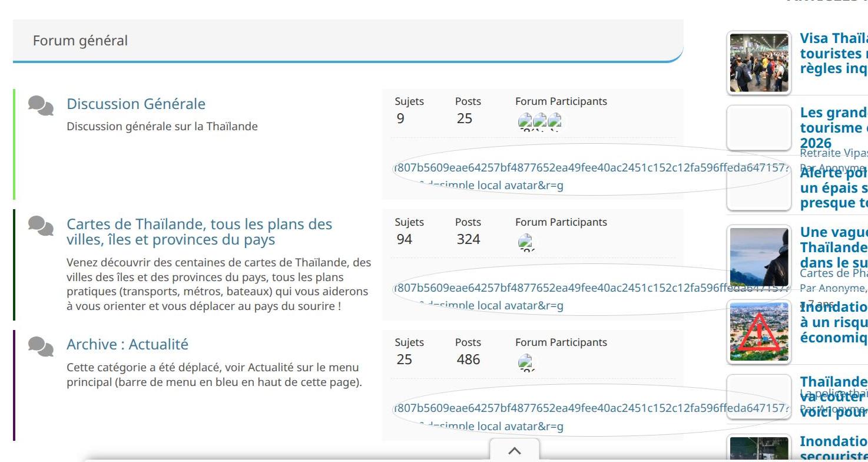Click participant avatar in Archive : Actualité row
The width and height of the screenshot is (868, 462).
(525, 362)
